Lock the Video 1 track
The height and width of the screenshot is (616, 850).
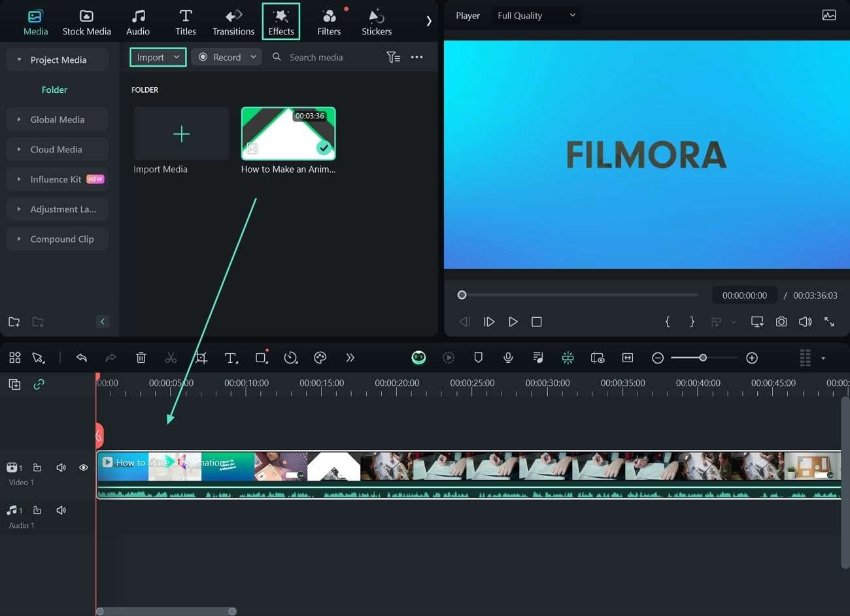[37, 468]
